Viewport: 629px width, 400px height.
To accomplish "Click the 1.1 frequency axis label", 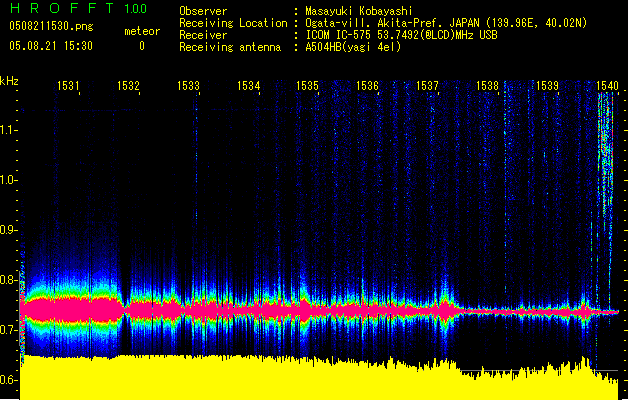I will (x=9, y=129).
